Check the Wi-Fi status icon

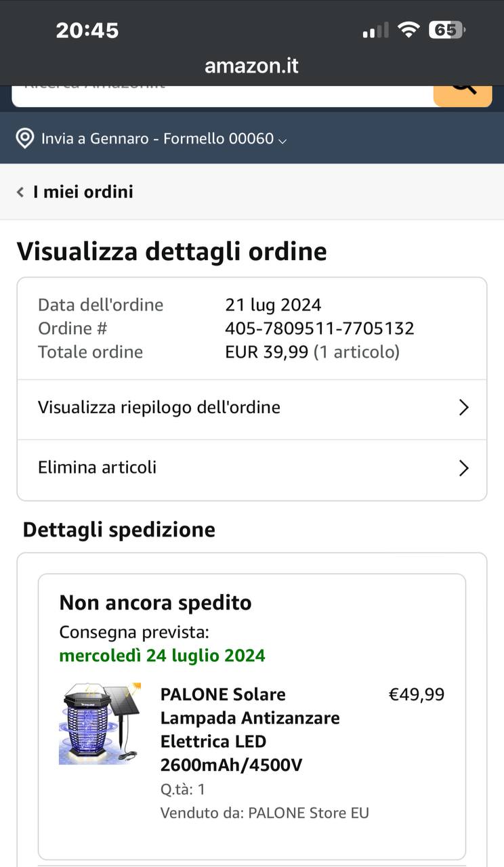(408, 30)
